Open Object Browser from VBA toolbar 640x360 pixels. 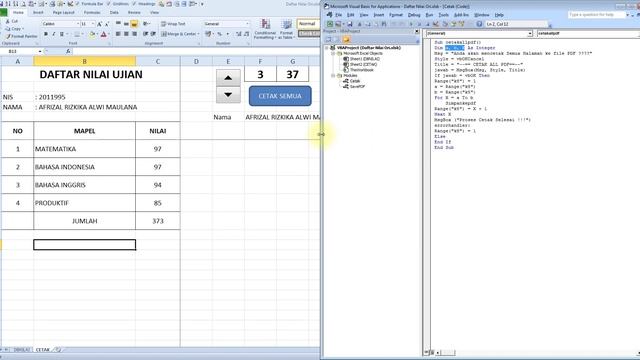[x=462, y=24]
